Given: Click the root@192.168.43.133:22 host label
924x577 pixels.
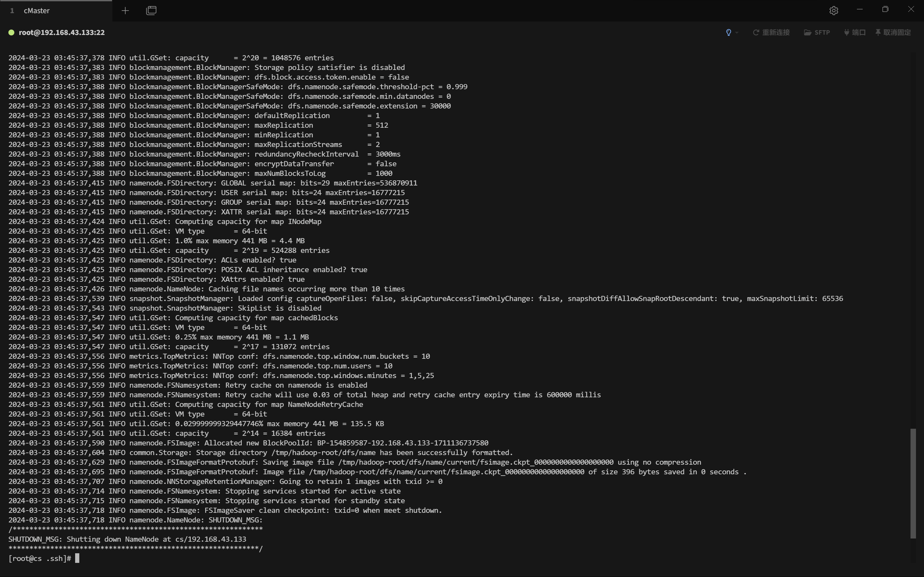Looking at the screenshot, I should (61, 32).
